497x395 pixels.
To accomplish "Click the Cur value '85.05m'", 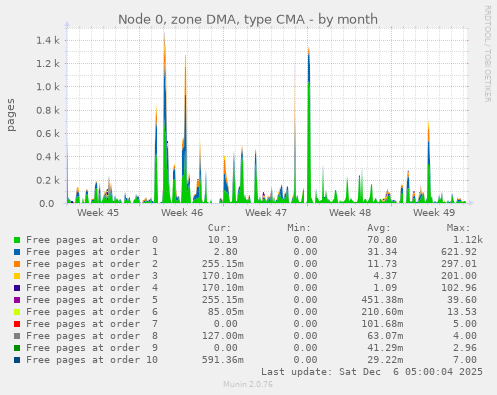I will (226, 312).
